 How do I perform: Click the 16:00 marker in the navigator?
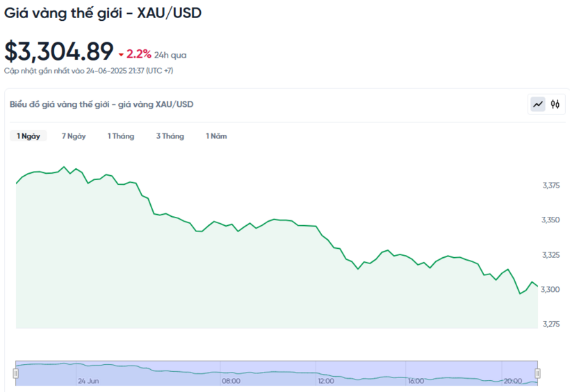(x=416, y=381)
